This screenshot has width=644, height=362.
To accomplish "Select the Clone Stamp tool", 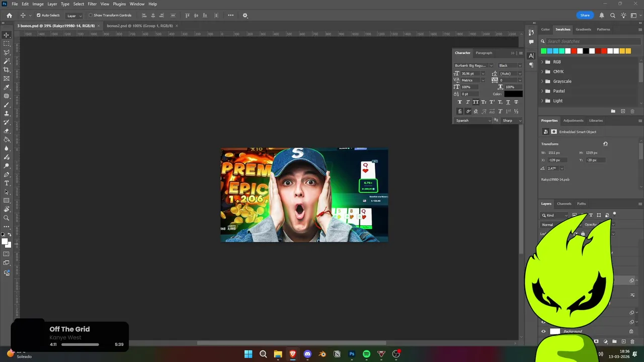I will [7, 114].
